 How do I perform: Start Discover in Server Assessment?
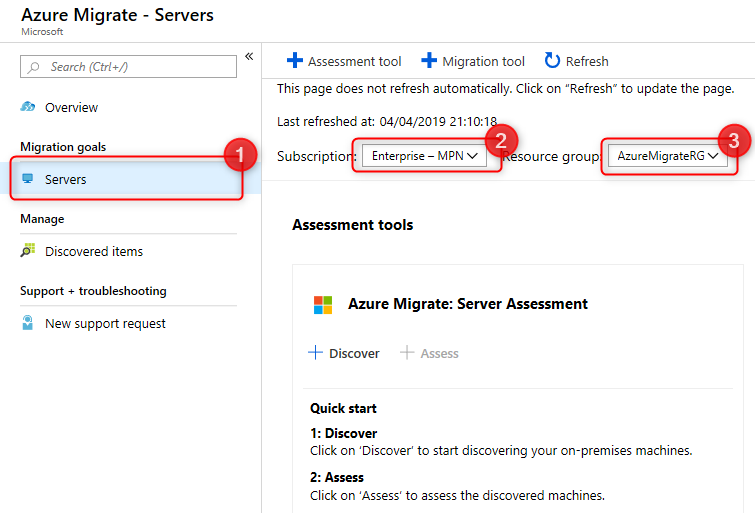(x=344, y=353)
